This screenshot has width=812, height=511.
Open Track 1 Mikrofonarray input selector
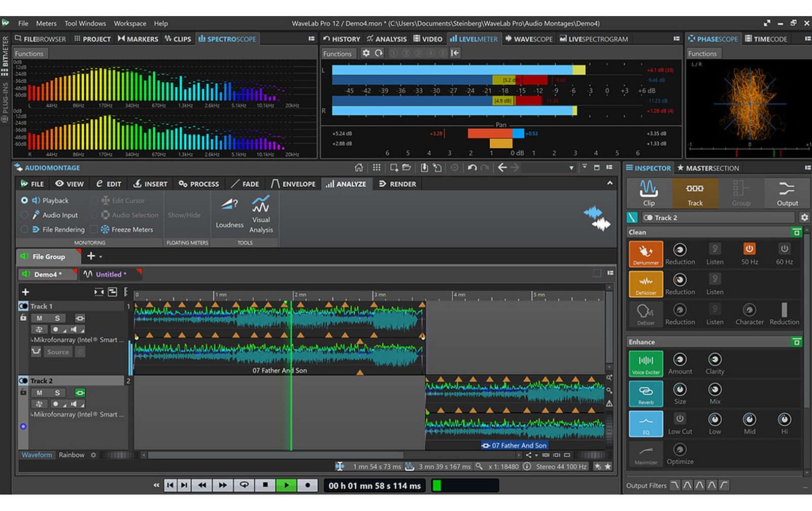coord(78,339)
